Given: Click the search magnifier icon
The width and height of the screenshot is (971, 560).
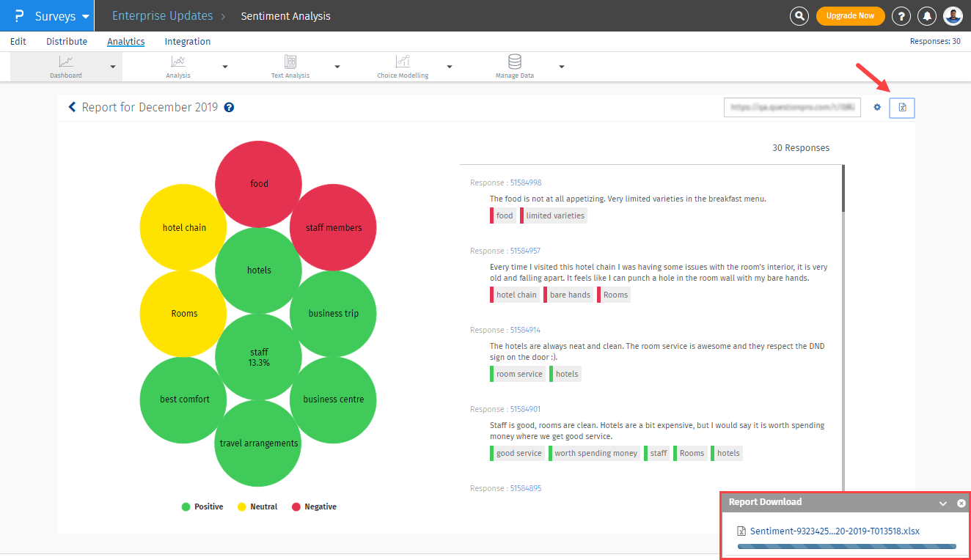Looking at the screenshot, I should tap(799, 15).
